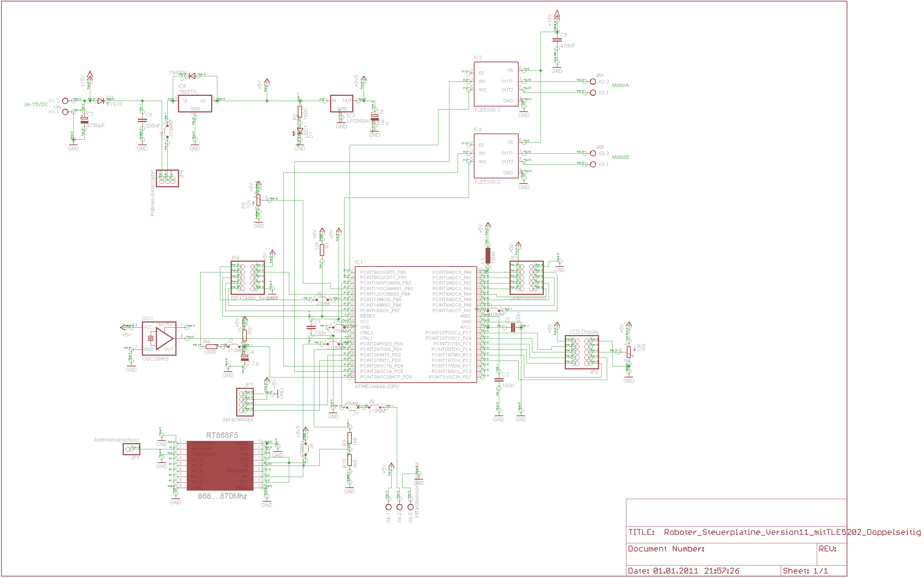Viewport: 924px width, 578px height.
Task: Select the Ue-15VDC input label
Action: 35,104
